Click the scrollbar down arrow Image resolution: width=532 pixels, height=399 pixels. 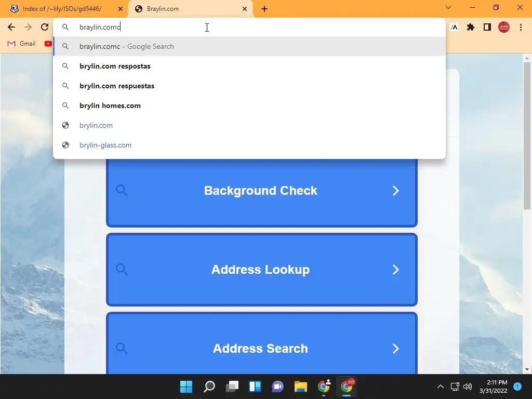point(527,369)
